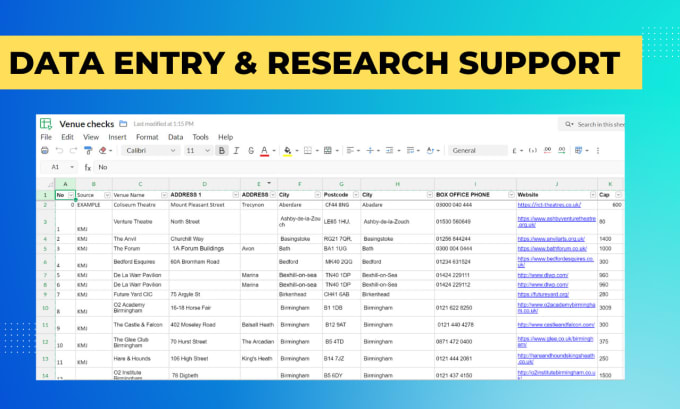Apply the yellow fill color bucket
Image resolution: width=680 pixels, height=409 pixels.
tap(287, 151)
